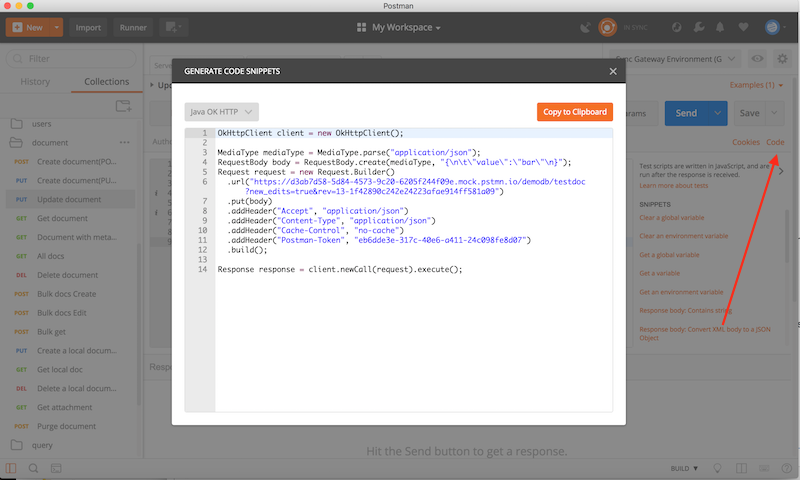Select the Update document request
The width and height of the screenshot is (800, 480).
[70, 199]
